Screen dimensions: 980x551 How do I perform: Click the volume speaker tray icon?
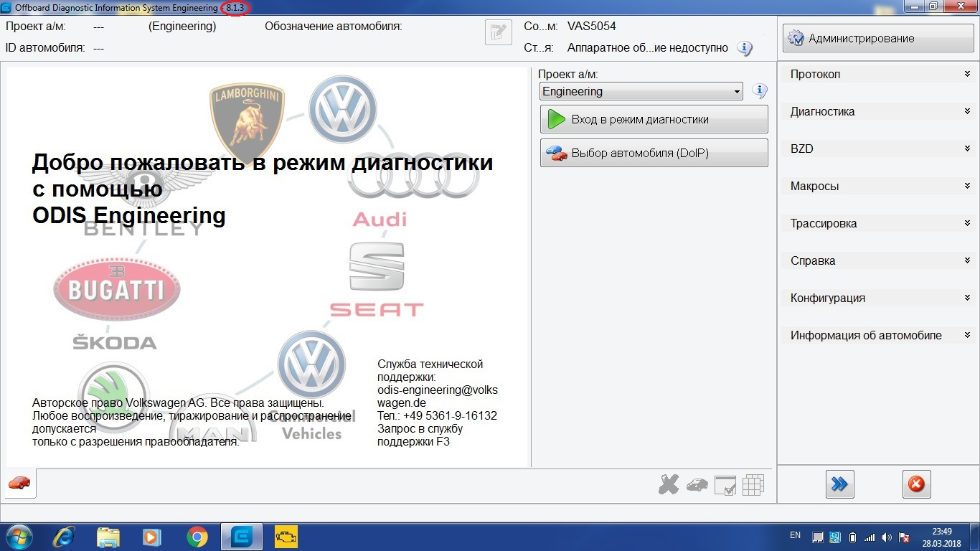tap(887, 537)
